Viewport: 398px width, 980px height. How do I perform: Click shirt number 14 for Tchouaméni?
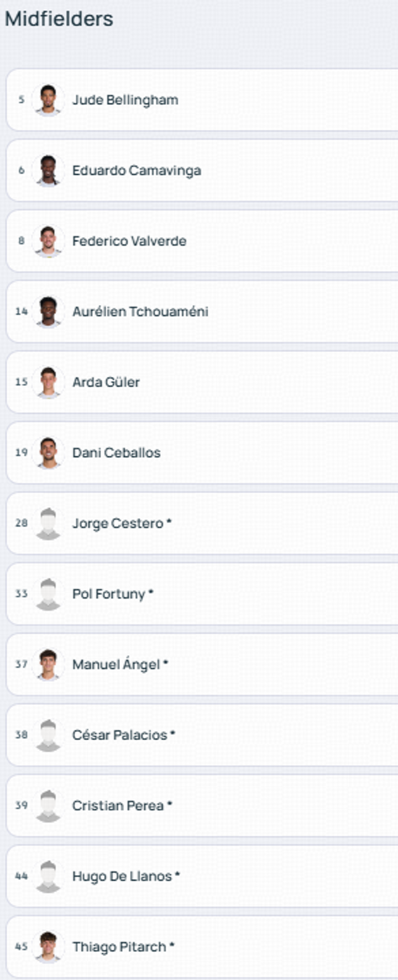point(21,312)
